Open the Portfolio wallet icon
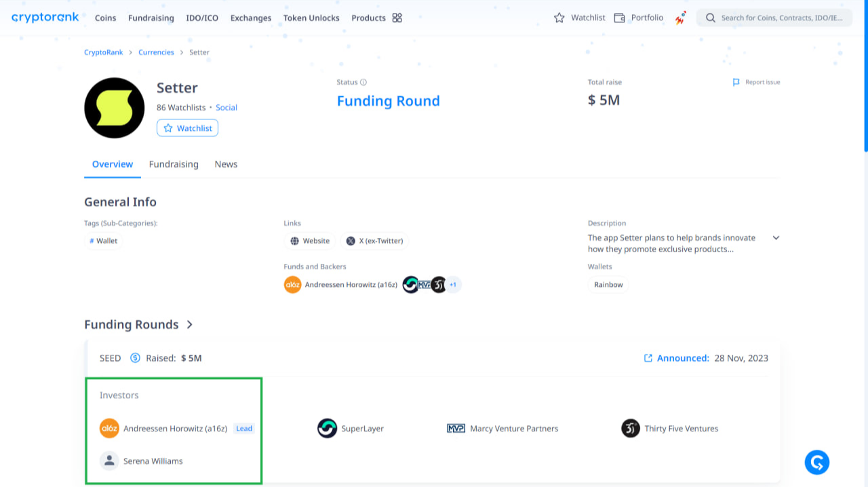This screenshot has width=868, height=487. tap(619, 18)
